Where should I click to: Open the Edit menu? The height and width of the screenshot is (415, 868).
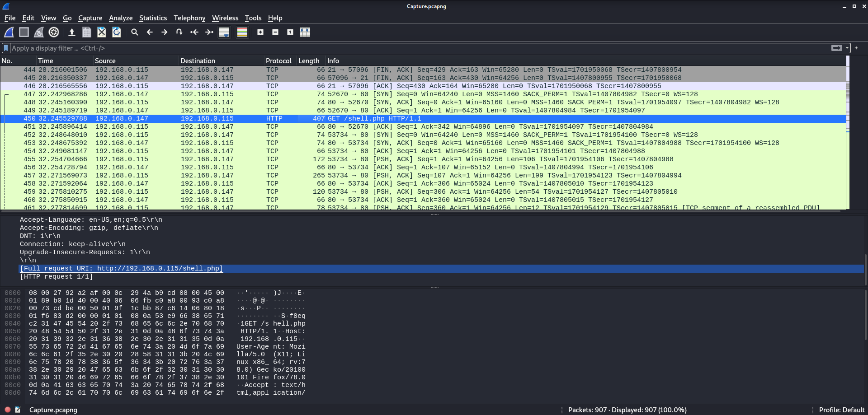(28, 18)
